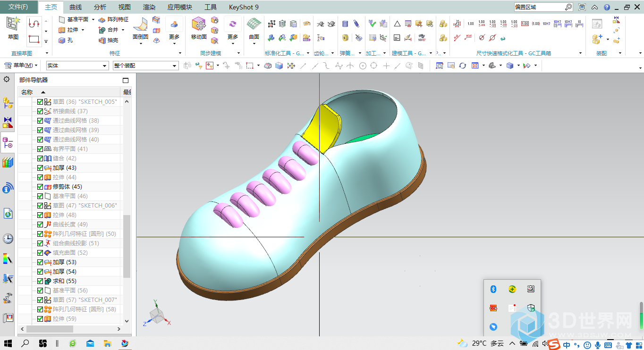Expand the 拉伸 dropdown arrow

tap(83, 30)
